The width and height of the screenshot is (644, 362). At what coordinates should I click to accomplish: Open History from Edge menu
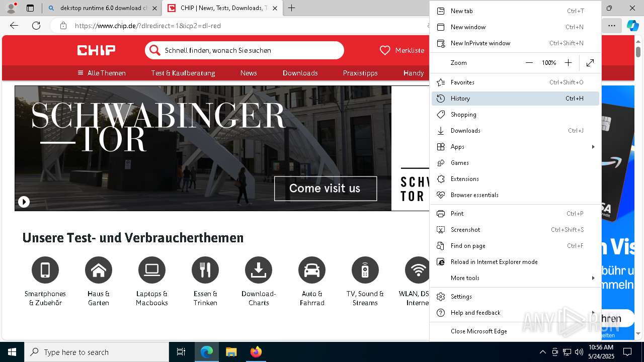coord(515,99)
